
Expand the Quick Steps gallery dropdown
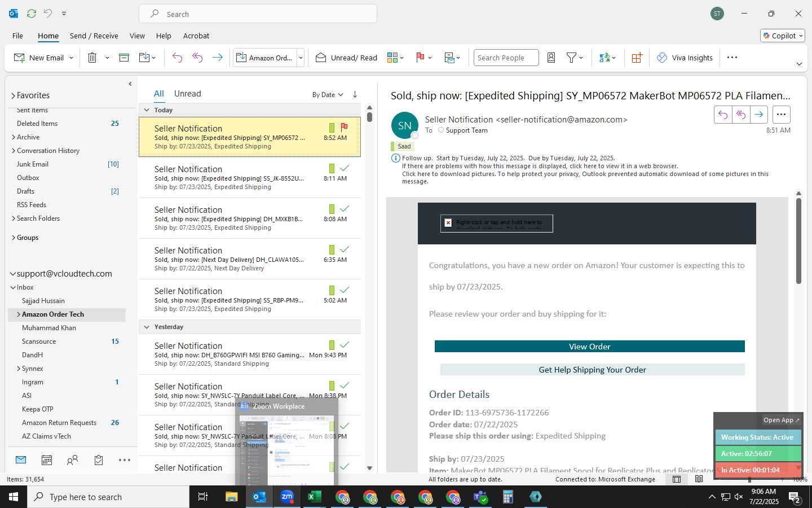click(x=301, y=58)
